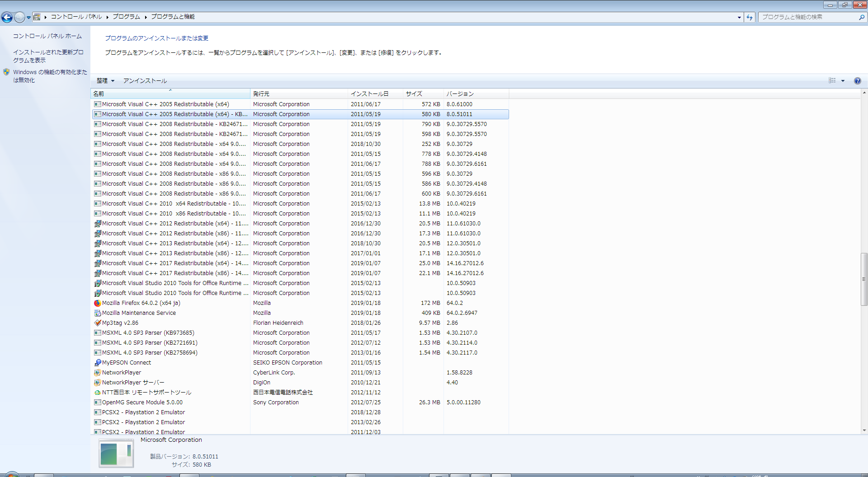Open the help button with question mark
The height and width of the screenshot is (477, 868).
click(857, 81)
